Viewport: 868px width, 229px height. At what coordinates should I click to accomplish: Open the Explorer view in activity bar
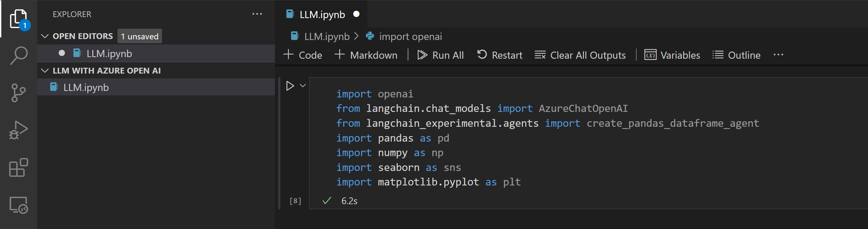tap(18, 18)
